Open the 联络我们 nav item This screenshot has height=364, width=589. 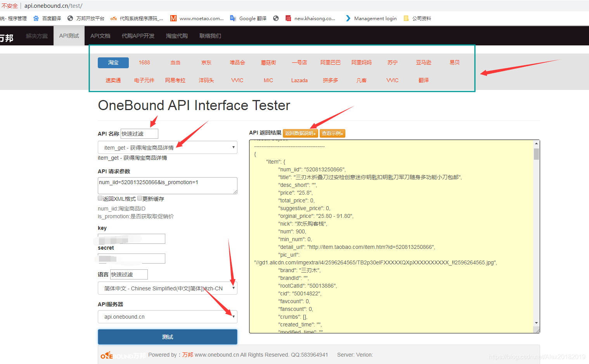click(x=210, y=36)
